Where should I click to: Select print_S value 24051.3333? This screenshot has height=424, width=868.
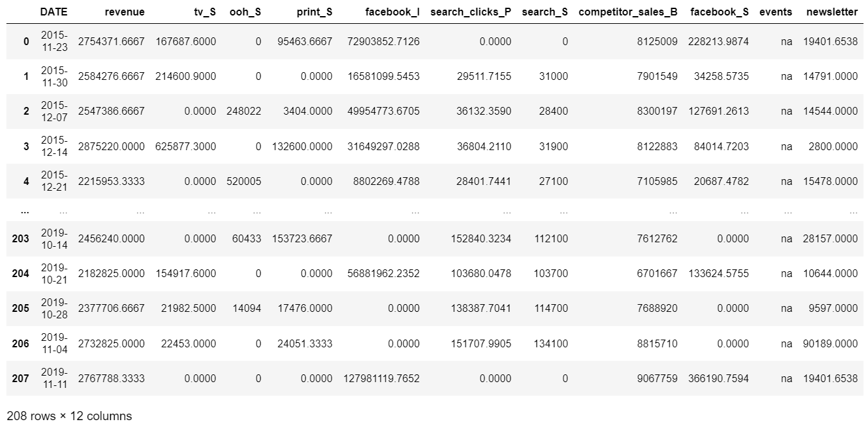click(305, 343)
